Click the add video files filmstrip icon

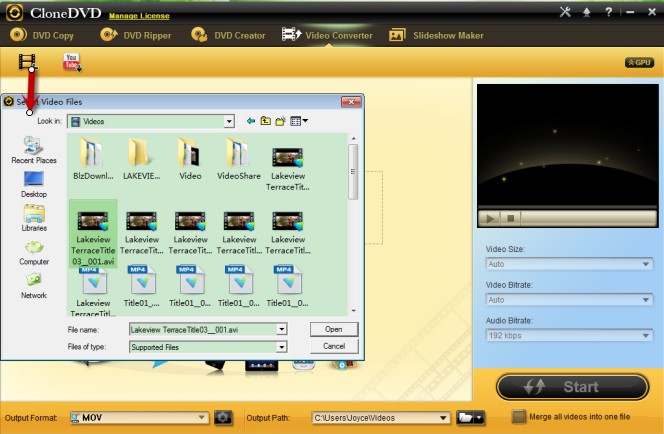(27, 62)
